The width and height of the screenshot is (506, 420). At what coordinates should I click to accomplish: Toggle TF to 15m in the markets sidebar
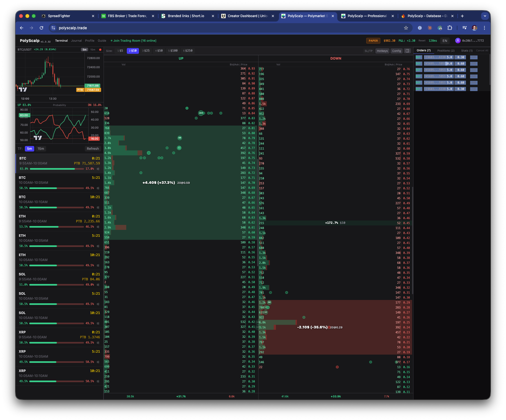point(41,149)
